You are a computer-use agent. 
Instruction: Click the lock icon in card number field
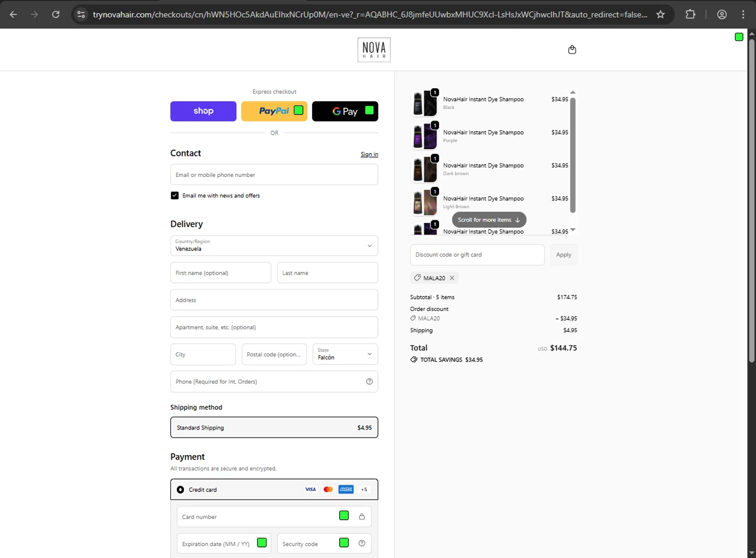361,517
